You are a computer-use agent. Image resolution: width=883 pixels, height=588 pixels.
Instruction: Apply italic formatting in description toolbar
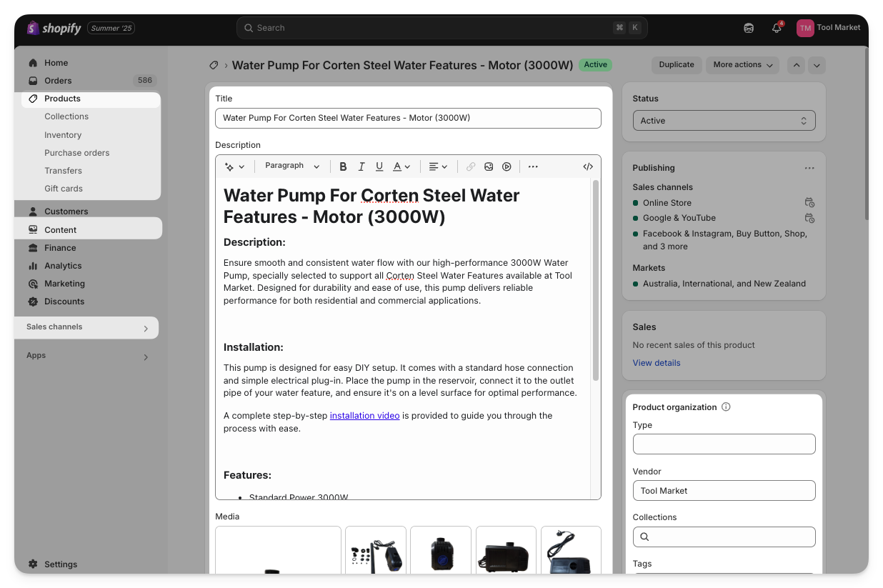coord(361,166)
